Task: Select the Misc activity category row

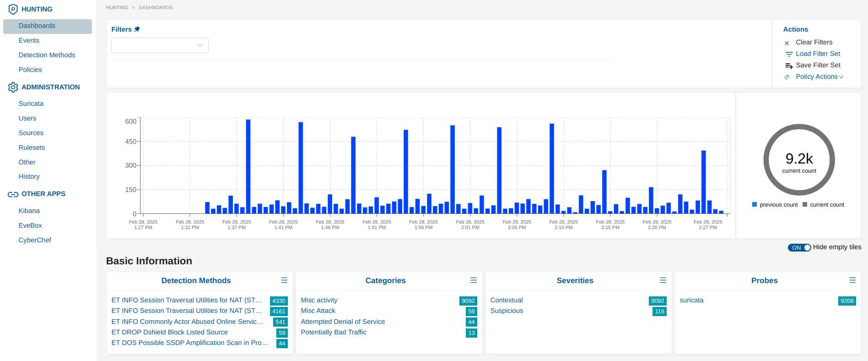Action: coord(319,300)
